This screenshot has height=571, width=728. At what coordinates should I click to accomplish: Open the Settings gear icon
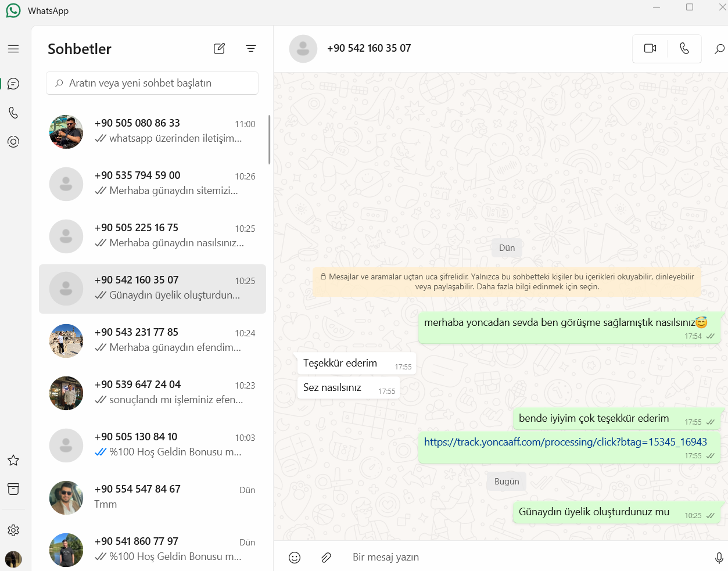coord(13,530)
